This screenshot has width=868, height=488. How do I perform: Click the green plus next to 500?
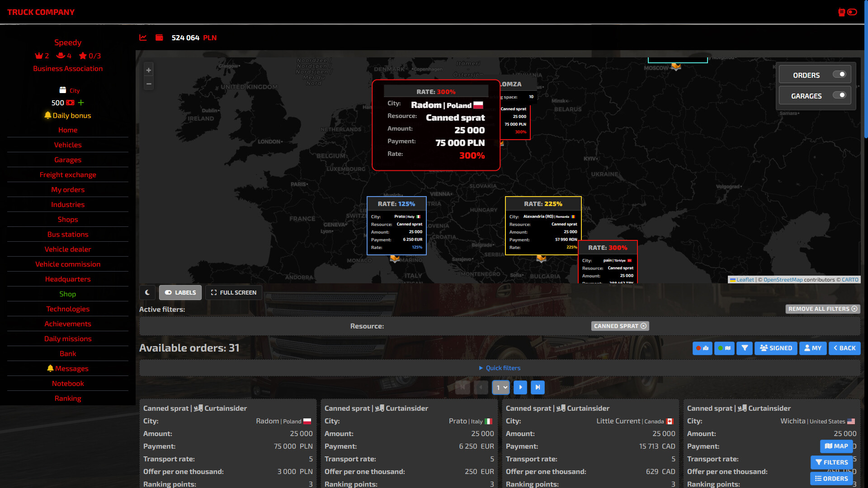pos(81,103)
